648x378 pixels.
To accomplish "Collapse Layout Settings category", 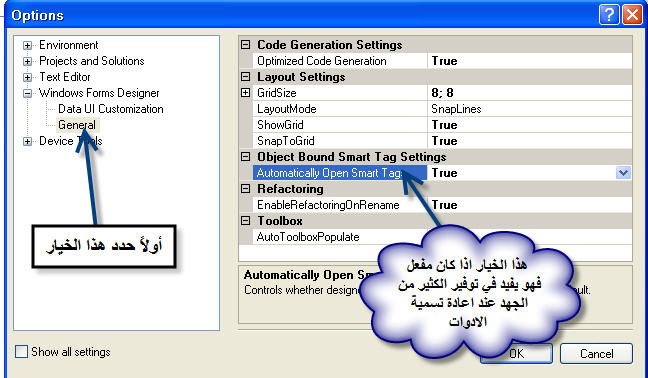I will pos(245,77).
